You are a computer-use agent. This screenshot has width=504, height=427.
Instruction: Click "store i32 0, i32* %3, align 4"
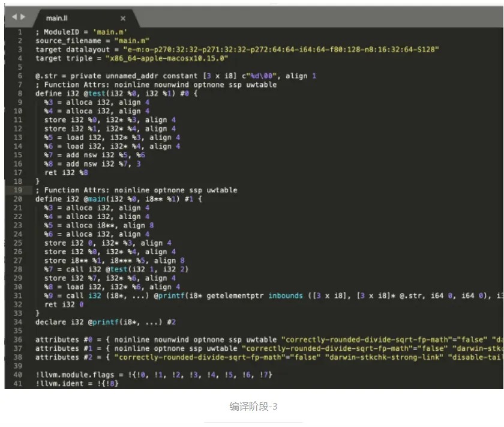(107, 243)
